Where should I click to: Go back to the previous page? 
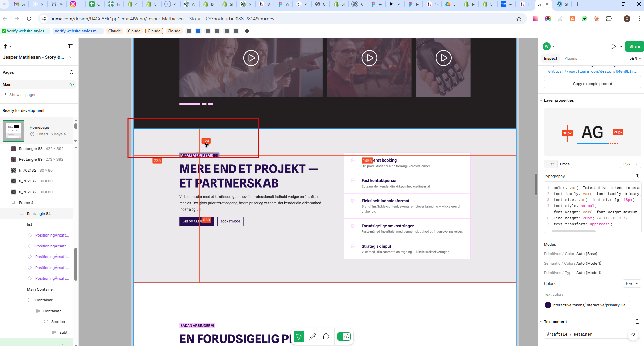(x=5, y=19)
